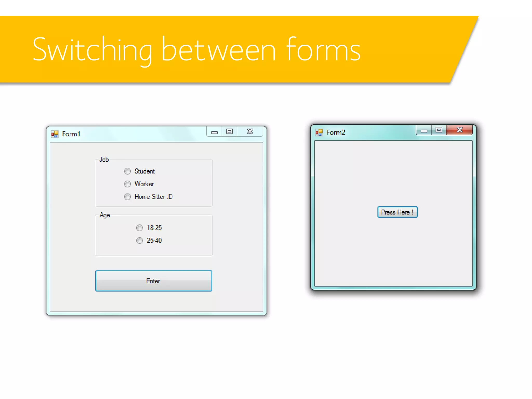The width and height of the screenshot is (532, 399).
Task: Click the Enter button in Form1
Action: click(154, 281)
